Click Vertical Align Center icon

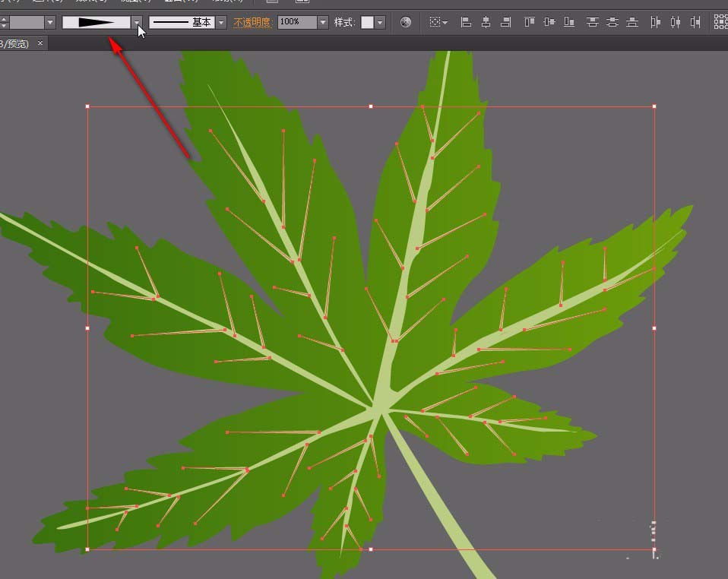(x=549, y=22)
